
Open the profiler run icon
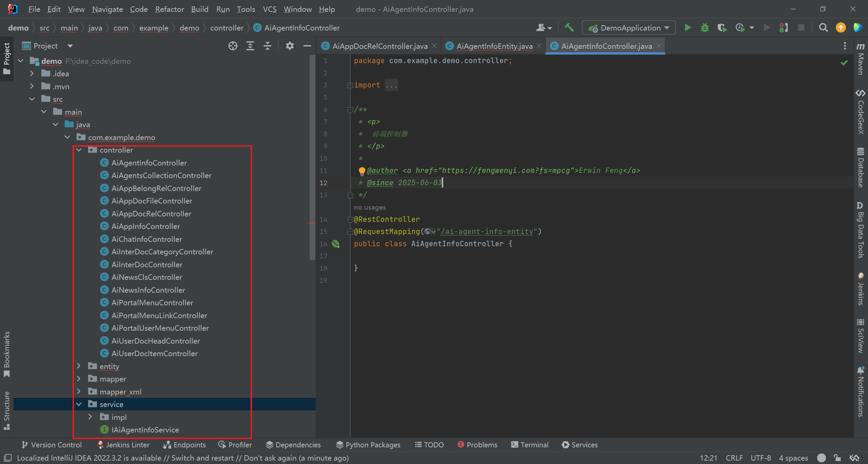tap(740, 27)
